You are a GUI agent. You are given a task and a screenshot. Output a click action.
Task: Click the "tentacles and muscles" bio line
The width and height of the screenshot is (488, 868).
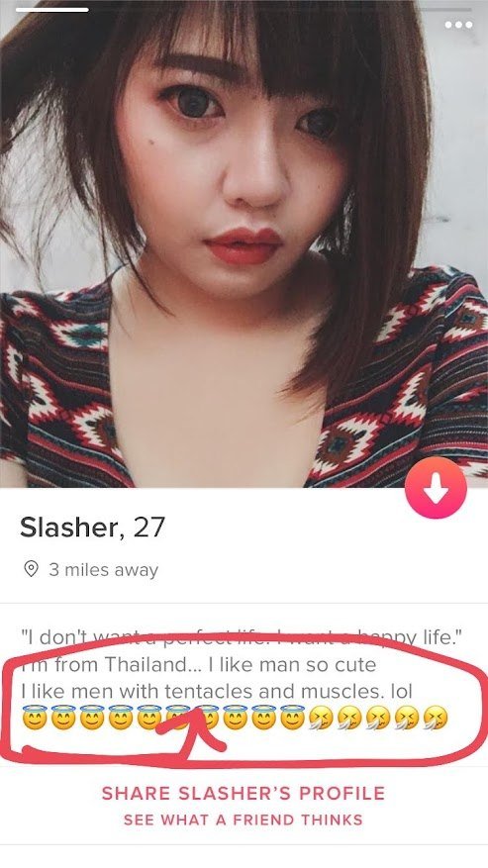(217, 691)
